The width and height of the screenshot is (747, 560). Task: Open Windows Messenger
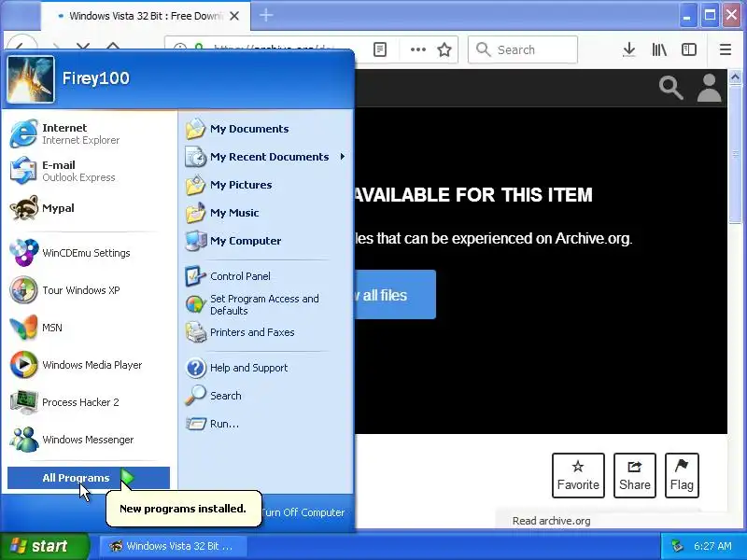click(x=90, y=440)
